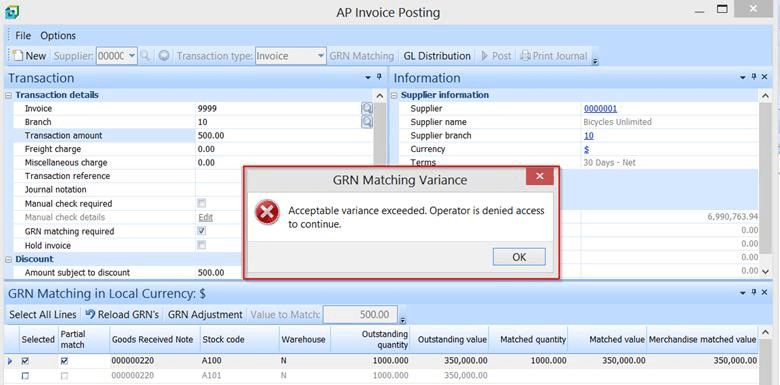Collapse the Supplier information section
780x385 pixels.
(x=394, y=95)
